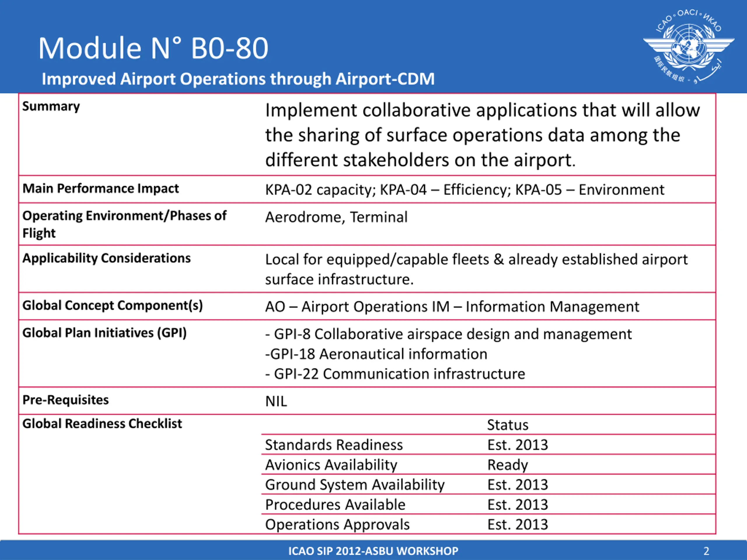747x560 pixels.
Task: Click the GPI-22 Communication infrastructure line
Action: [395, 374]
